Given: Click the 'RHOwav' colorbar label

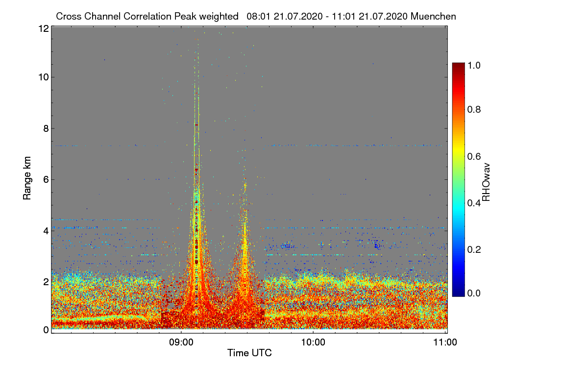Looking at the screenshot, I should (x=487, y=183).
